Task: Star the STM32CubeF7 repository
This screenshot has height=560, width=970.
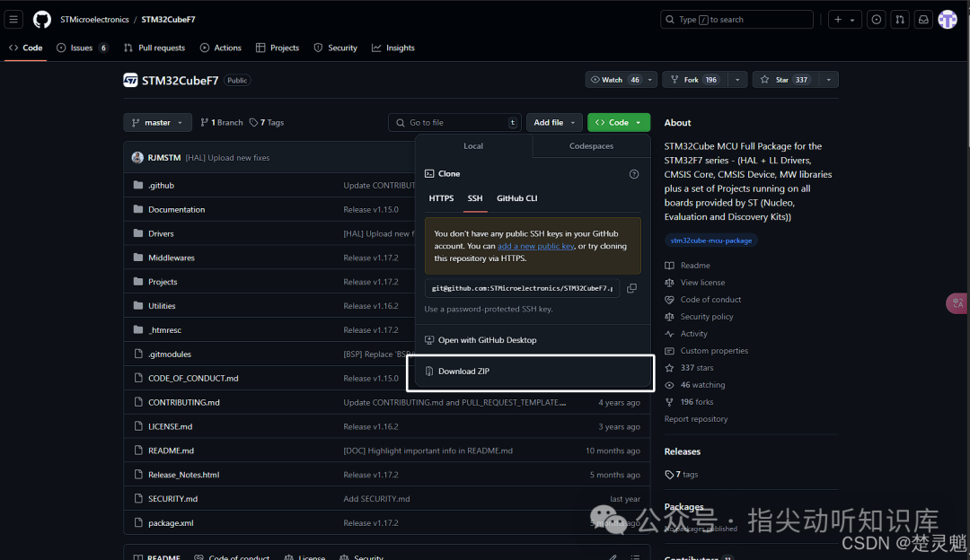Action: click(x=784, y=80)
